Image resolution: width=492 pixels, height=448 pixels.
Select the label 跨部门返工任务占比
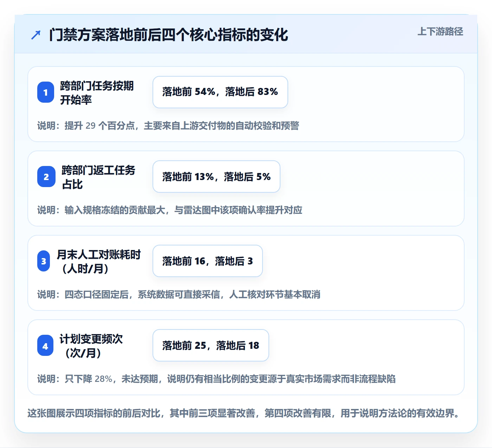coord(98,177)
